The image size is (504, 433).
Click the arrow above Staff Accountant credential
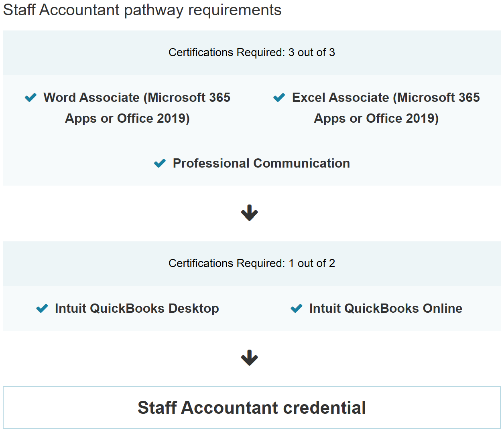pyautogui.click(x=249, y=358)
